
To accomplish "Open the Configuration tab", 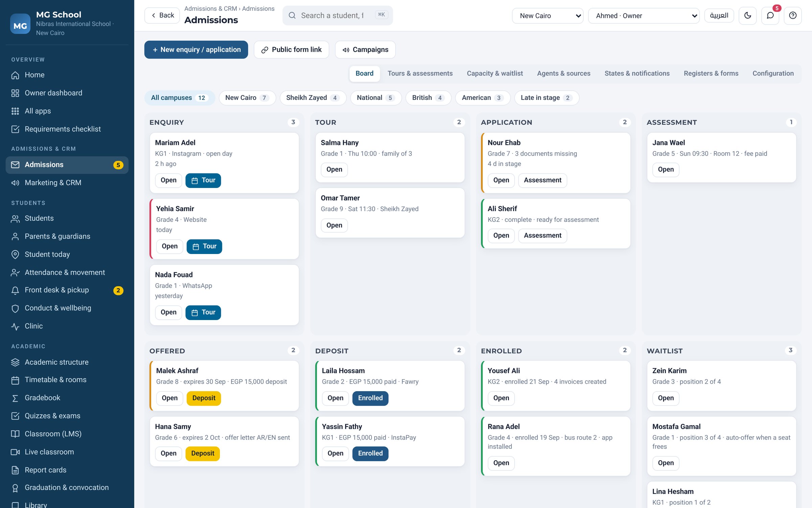I will coord(773,73).
